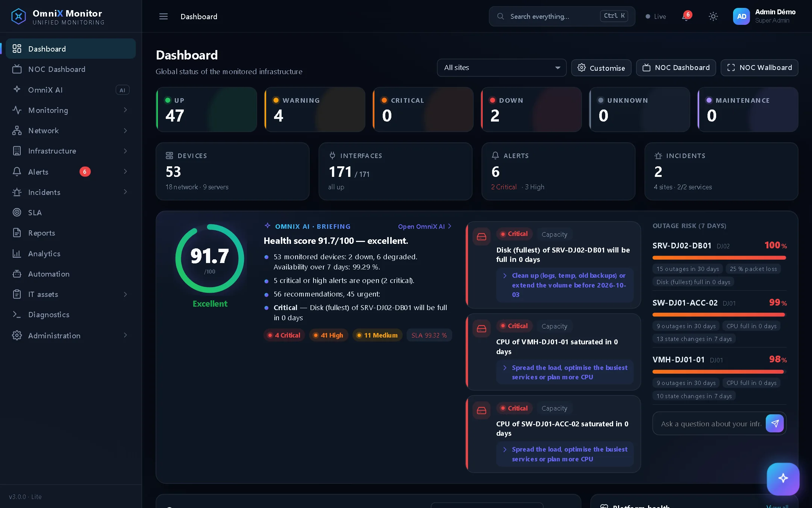Screen dimensions: 812x508
Task: Expand the Network sidebar section
Action: [70, 131]
